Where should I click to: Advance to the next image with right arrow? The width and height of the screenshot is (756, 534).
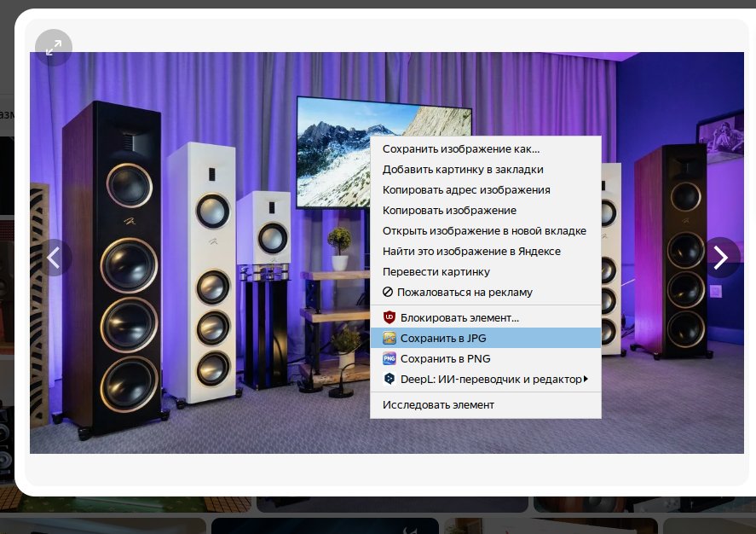click(721, 257)
